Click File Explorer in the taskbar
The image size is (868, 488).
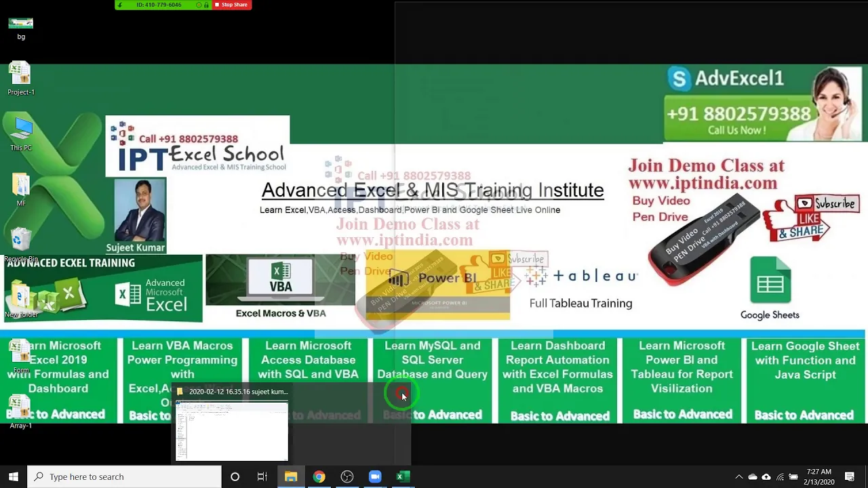click(290, 476)
